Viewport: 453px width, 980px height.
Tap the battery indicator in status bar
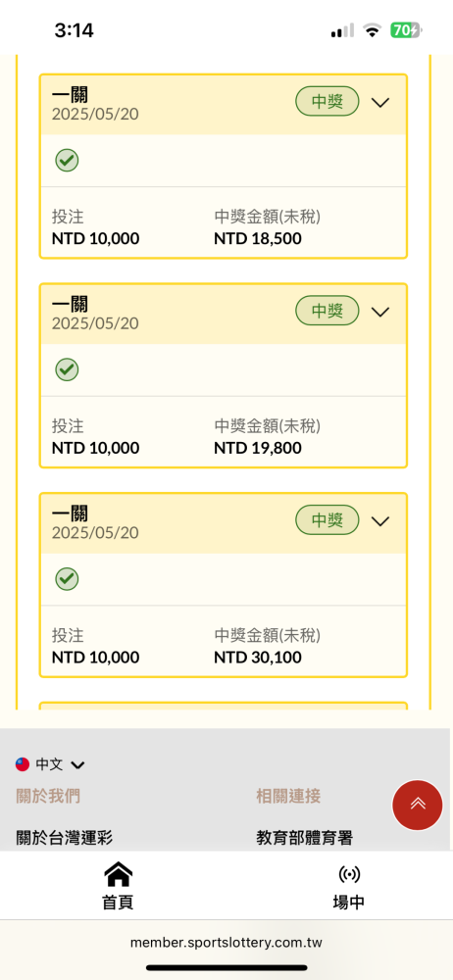point(407,30)
